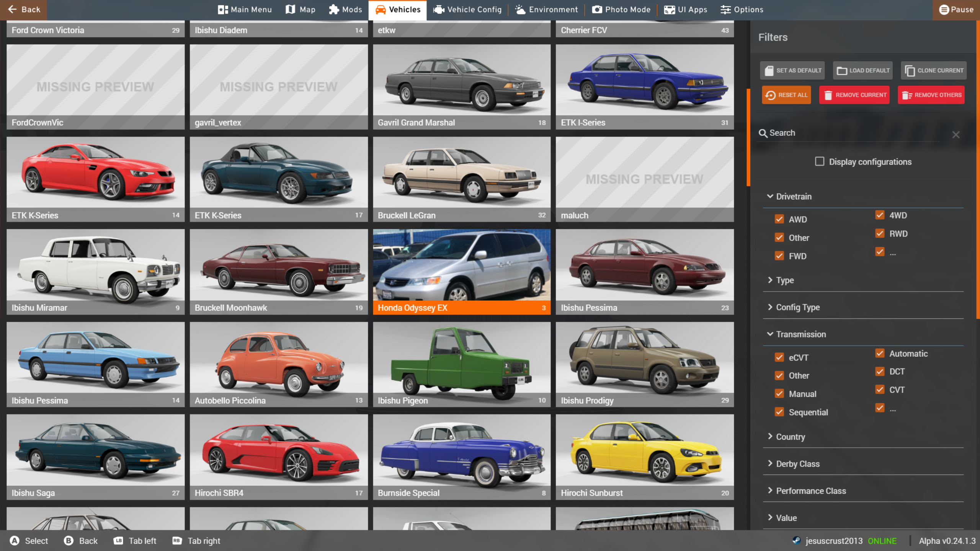Toggle the FWD drivetrain checkbox

pos(779,256)
